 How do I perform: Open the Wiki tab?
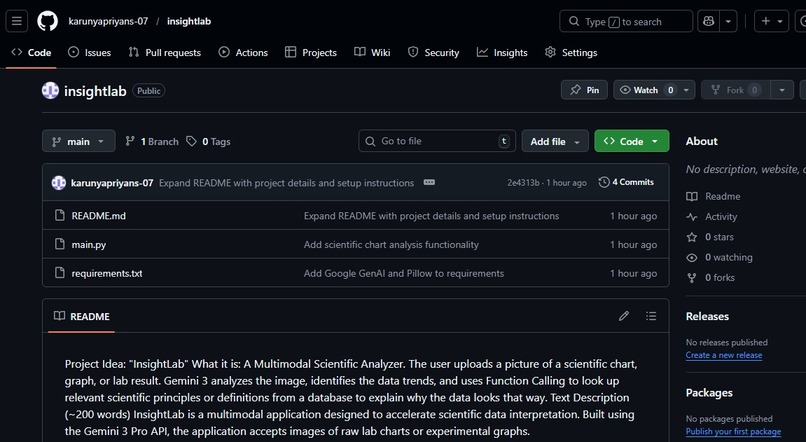372,52
